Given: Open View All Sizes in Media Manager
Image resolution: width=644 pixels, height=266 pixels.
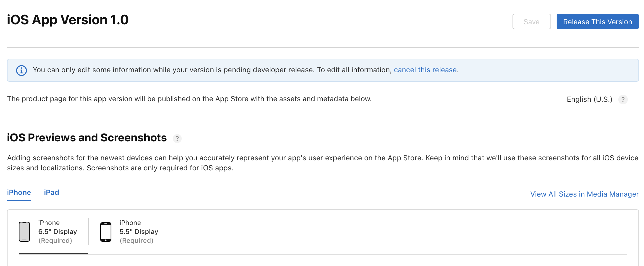Looking at the screenshot, I should tap(584, 194).
